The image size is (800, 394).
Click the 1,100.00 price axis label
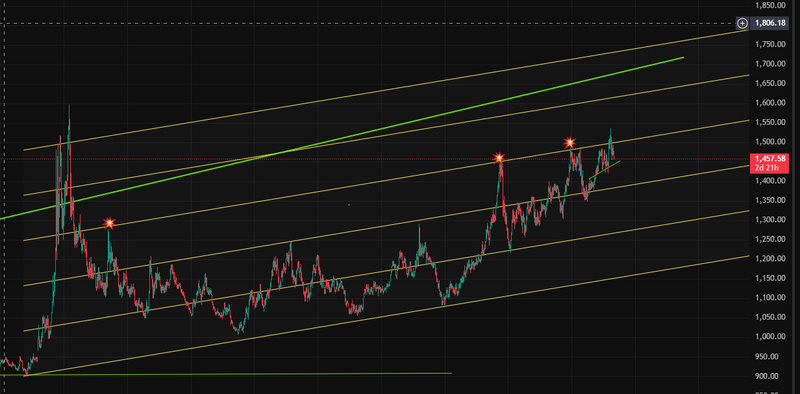(x=770, y=298)
